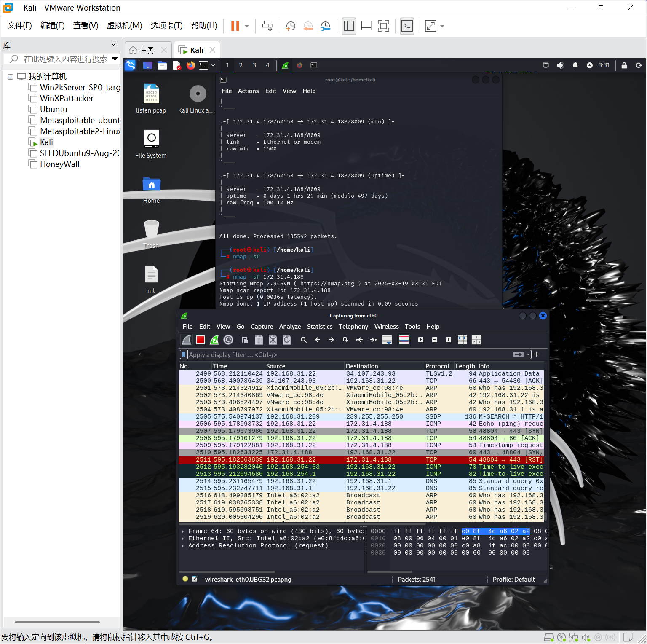Open the Kali applications menu dragon icon
This screenshot has height=644, width=647.
[130, 65]
